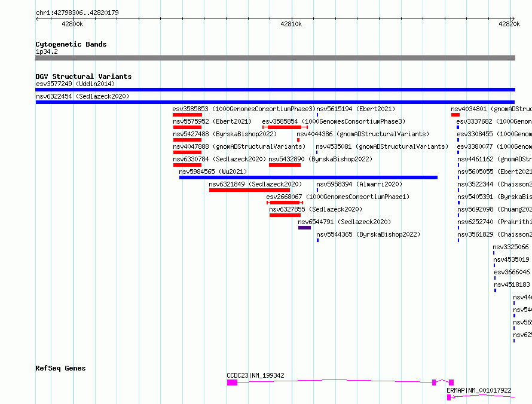Click the first magenta exon of CCDC23
The height and width of the screenshot is (404, 532).
coord(232,382)
